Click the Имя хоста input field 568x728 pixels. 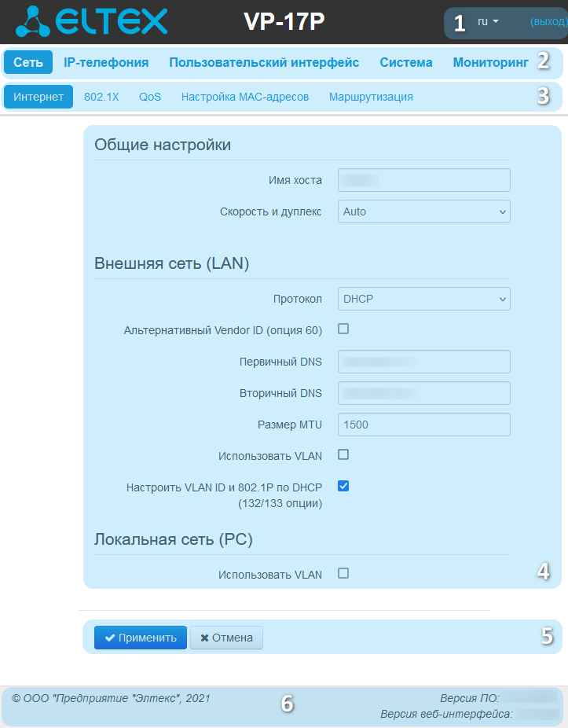coord(424,180)
